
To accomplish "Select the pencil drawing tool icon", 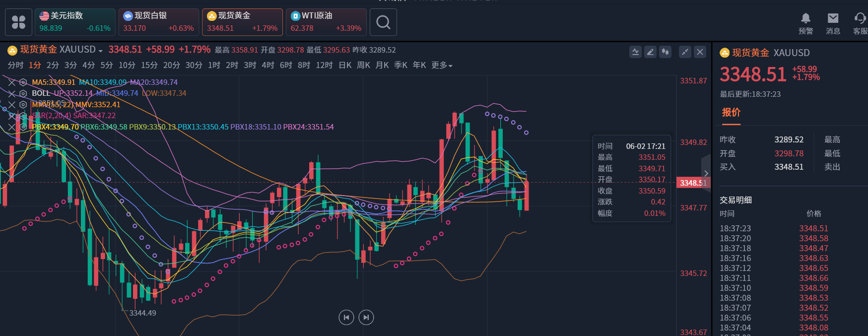I will click(650, 52).
